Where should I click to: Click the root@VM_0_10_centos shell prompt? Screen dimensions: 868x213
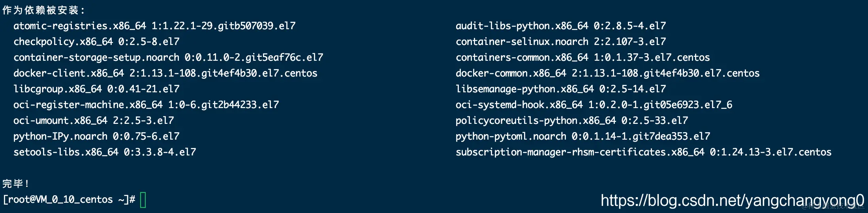pos(69,200)
